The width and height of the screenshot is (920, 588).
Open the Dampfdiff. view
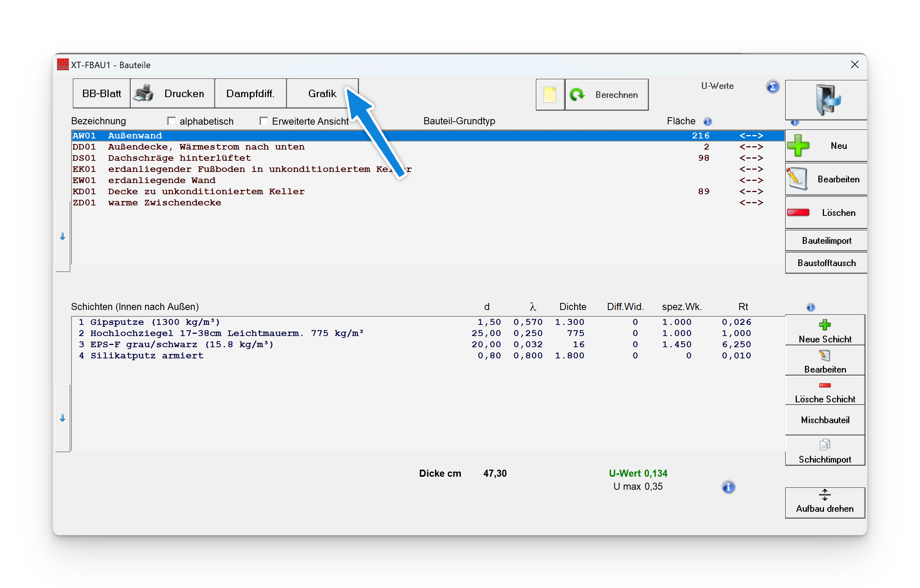[250, 94]
